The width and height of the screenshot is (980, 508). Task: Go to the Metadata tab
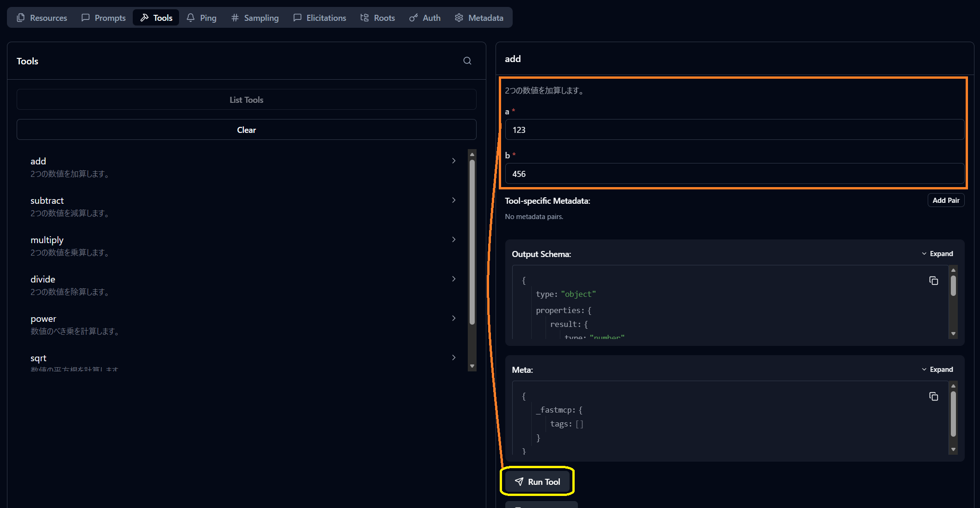pos(479,18)
